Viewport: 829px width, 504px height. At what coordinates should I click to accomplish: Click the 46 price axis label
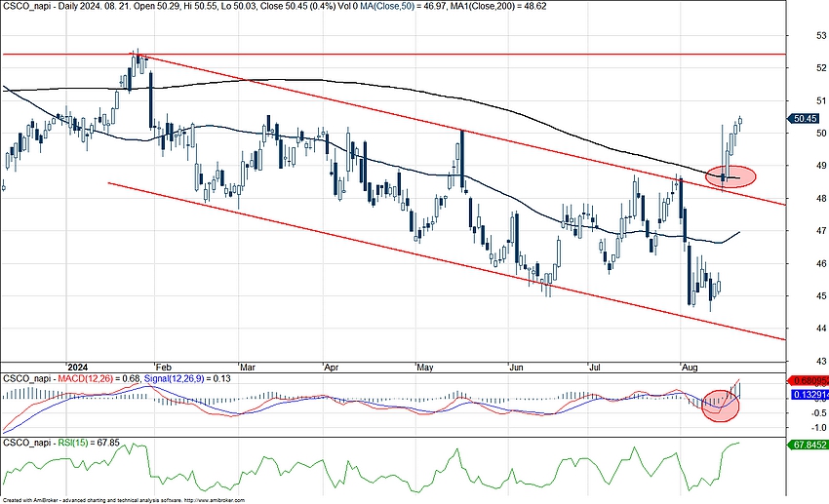tap(821, 263)
